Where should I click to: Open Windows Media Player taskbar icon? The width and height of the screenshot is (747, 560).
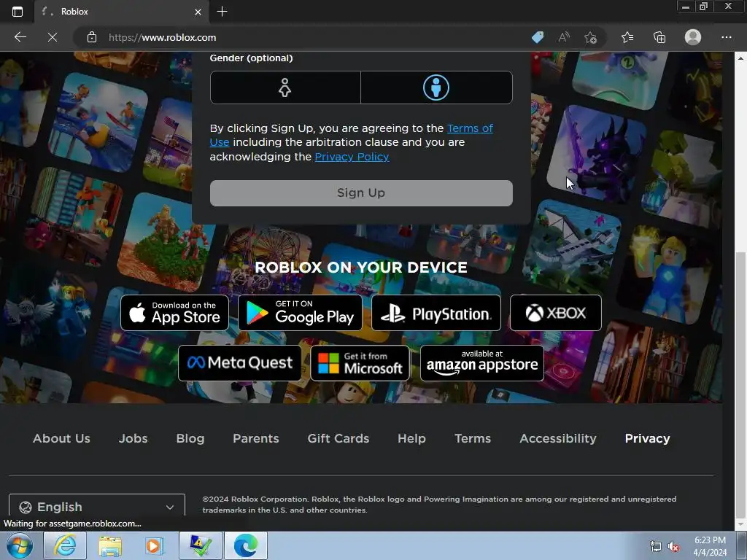(x=154, y=545)
